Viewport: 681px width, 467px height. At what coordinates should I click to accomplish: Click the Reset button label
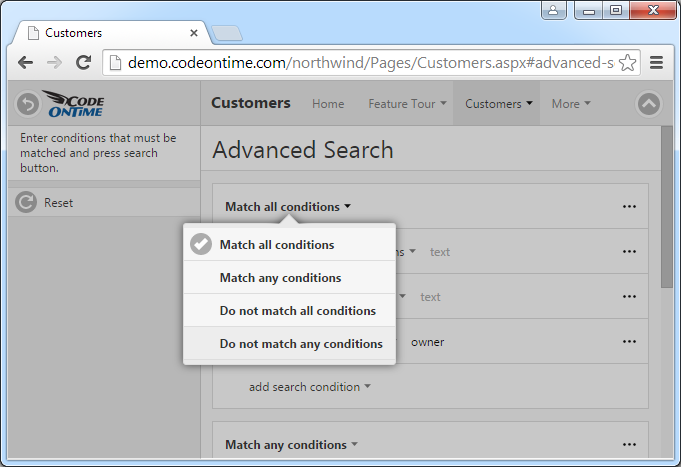(58, 203)
